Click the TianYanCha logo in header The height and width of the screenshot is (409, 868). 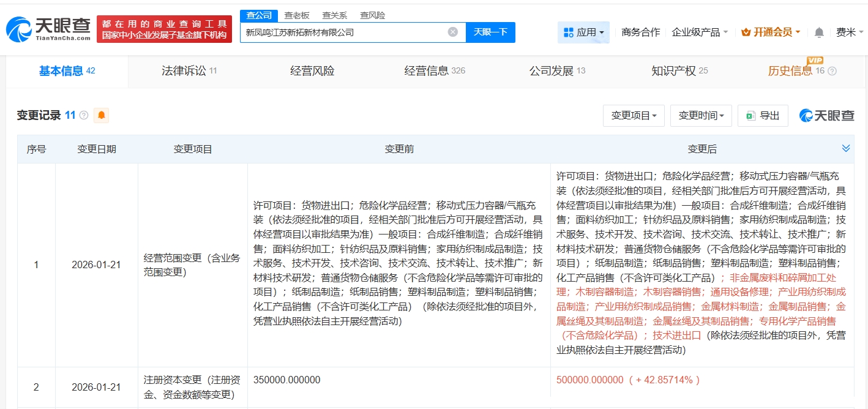pyautogui.click(x=49, y=29)
